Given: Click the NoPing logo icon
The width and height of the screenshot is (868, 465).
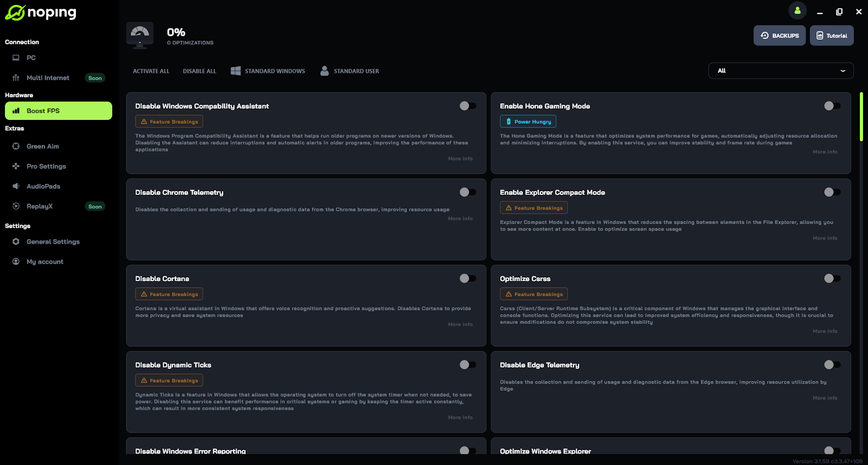Looking at the screenshot, I should pyautogui.click(x=15, y=12).
